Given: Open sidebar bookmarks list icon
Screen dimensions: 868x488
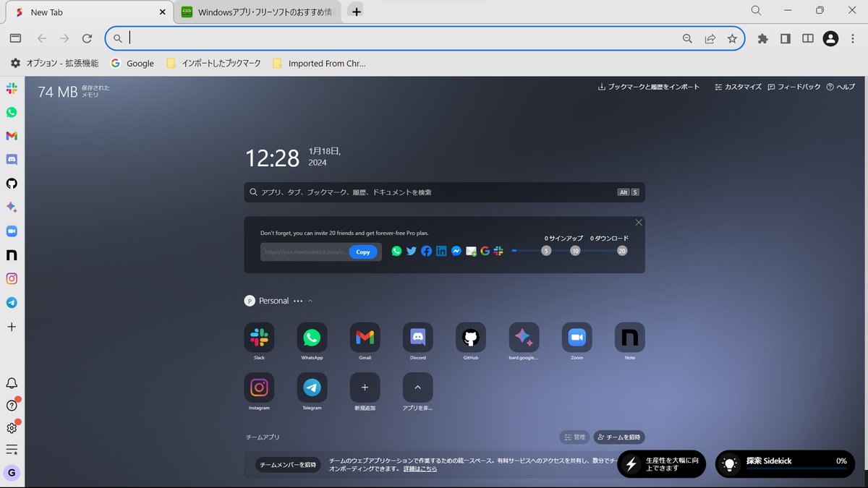Looking at the screenshot, I should (12, 450).
